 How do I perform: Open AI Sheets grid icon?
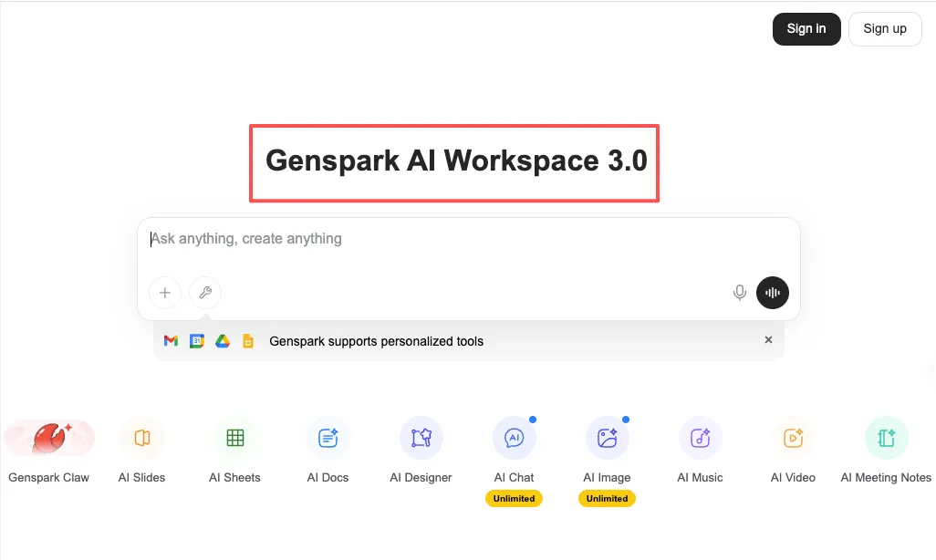pos(235,438)
